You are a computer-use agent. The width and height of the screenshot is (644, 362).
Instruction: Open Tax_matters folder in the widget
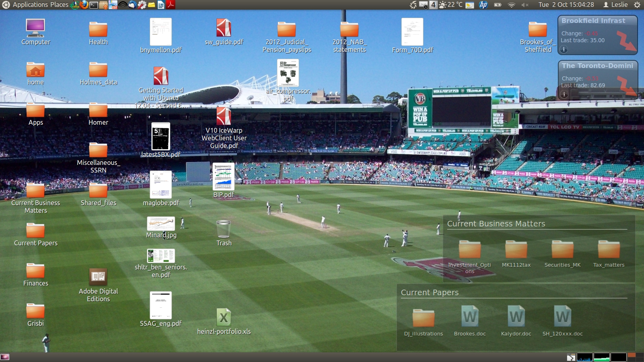609,253
